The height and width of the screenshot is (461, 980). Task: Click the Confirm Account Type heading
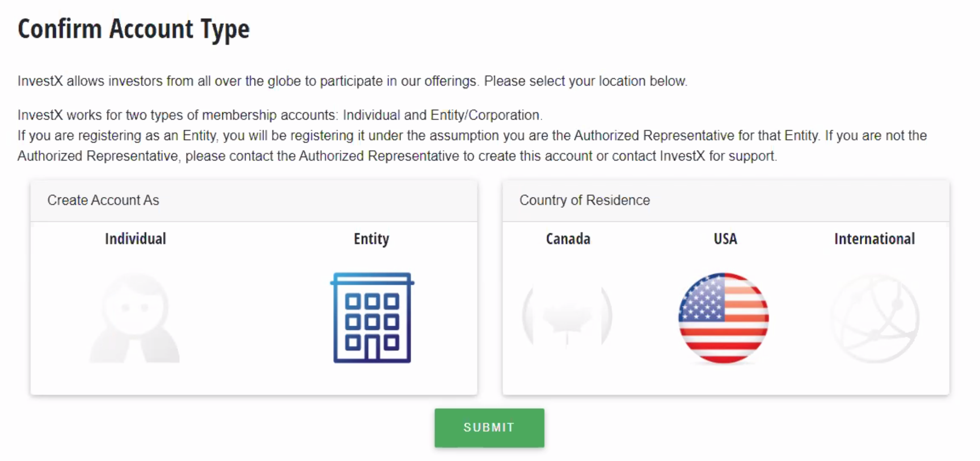tap(134, 30)
